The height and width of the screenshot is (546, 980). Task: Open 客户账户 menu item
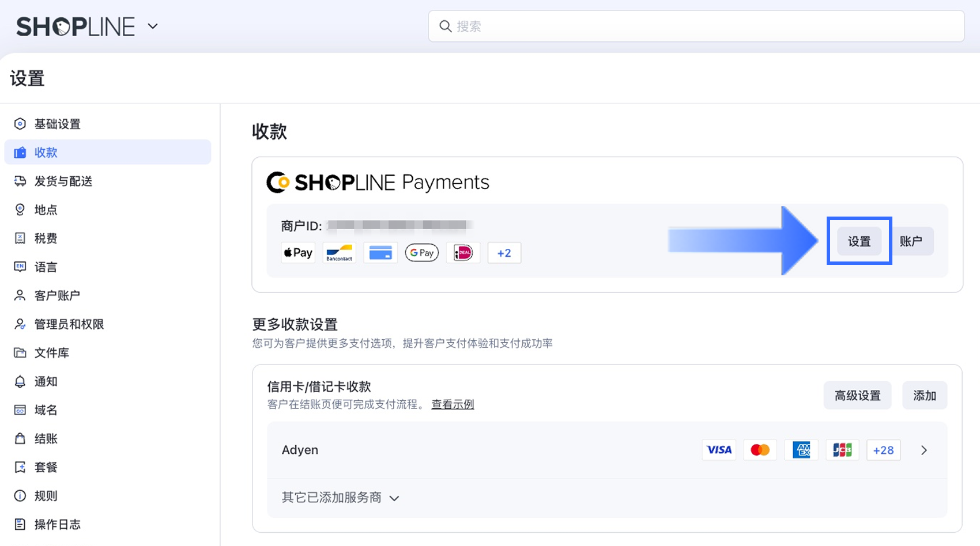pos(108,295)
